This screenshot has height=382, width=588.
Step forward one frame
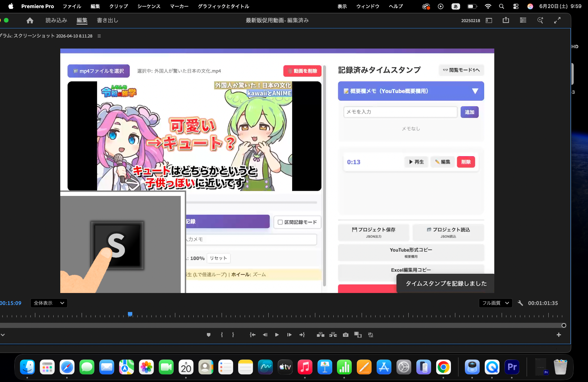[x=290, y=335]
